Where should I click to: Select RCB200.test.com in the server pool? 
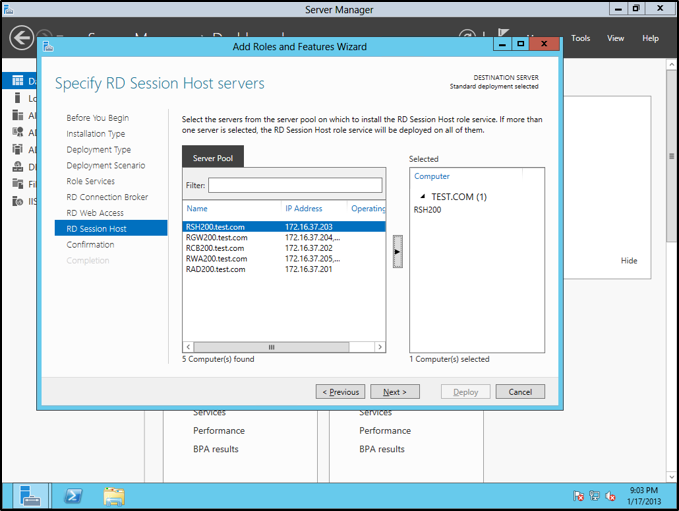click(x=215, y=248)
